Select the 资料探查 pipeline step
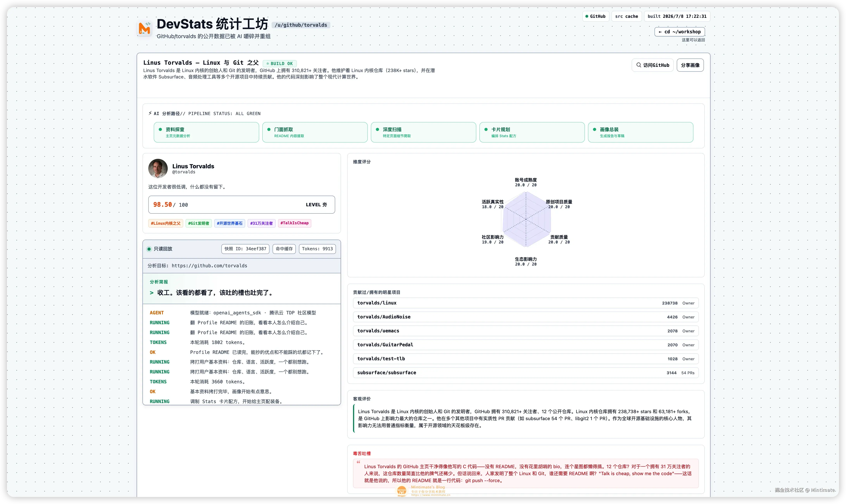 pos(206,132)
